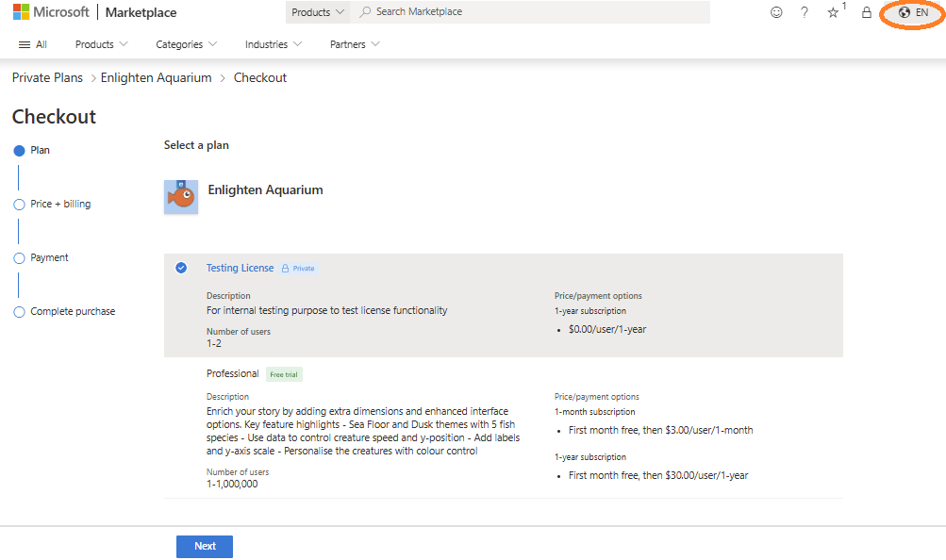Open the Partners menu
The image size is (946, 560).
tap(353, 44)
